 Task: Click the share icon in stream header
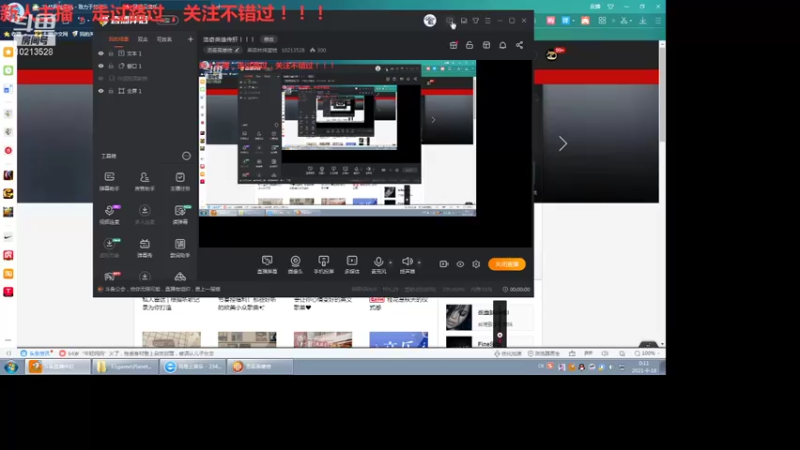tap(519, 45)
